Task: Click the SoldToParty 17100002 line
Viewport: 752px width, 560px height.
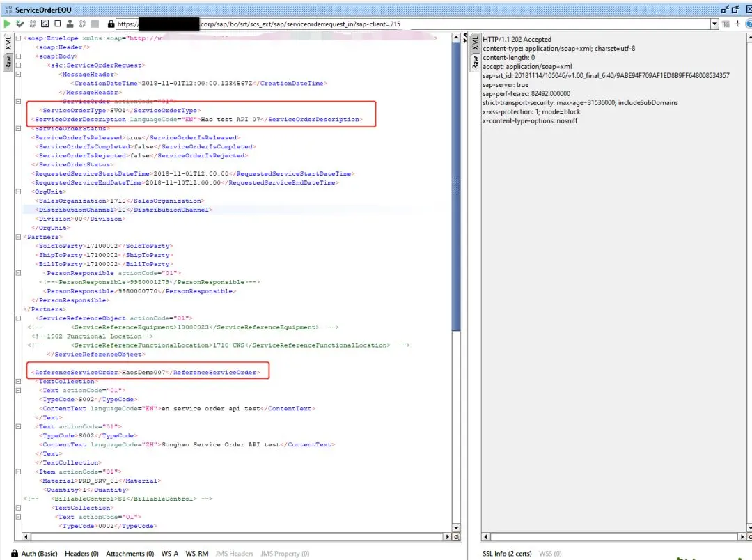Action: [x=104, y=246]
